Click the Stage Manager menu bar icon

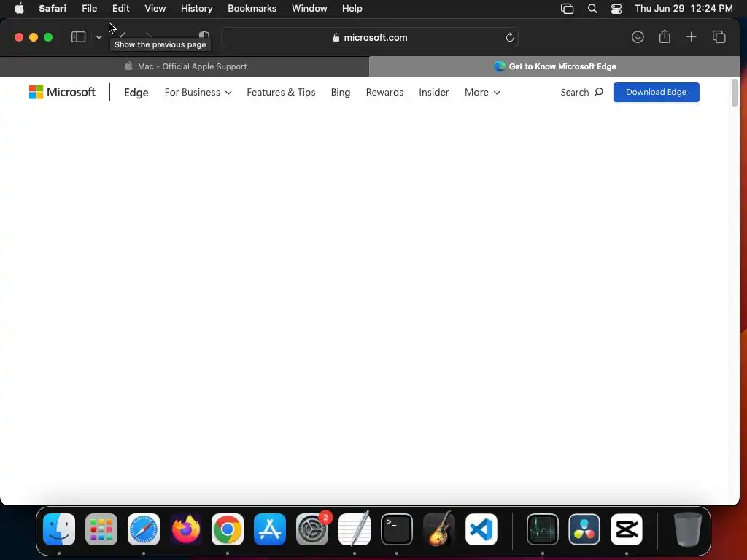[x=567, y=9]
